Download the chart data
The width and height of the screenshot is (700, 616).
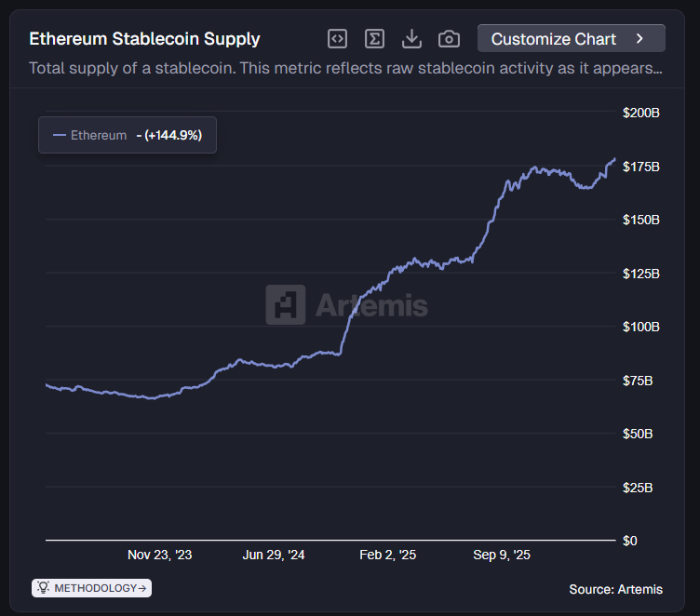411,38
